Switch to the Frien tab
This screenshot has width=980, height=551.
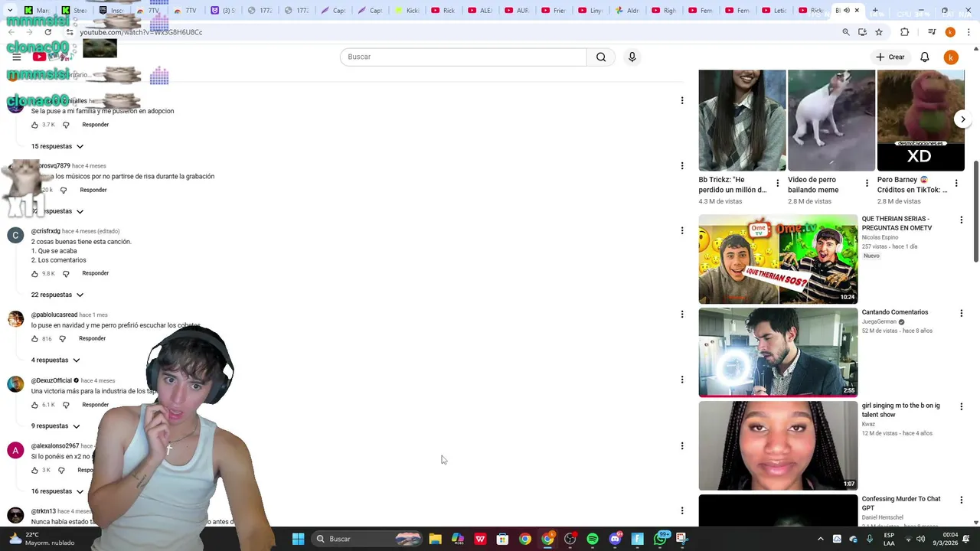tap(556, 11)
